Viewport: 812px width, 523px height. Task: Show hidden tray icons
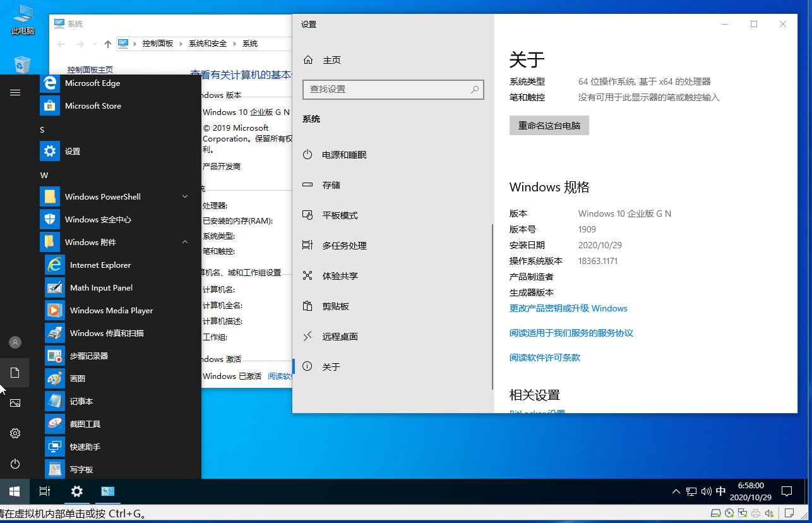tap(676, 491)
